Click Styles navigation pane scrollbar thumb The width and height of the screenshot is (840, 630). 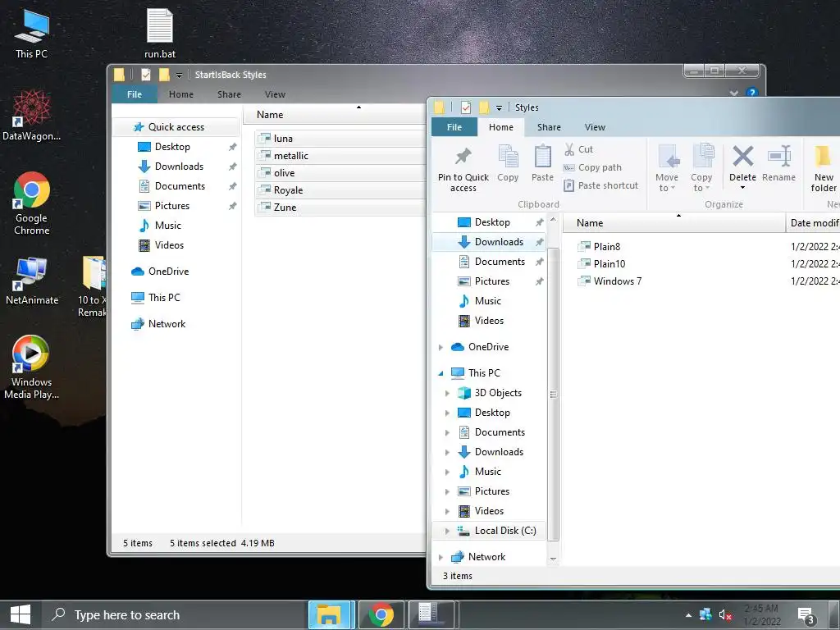click(x=554, y=395)
